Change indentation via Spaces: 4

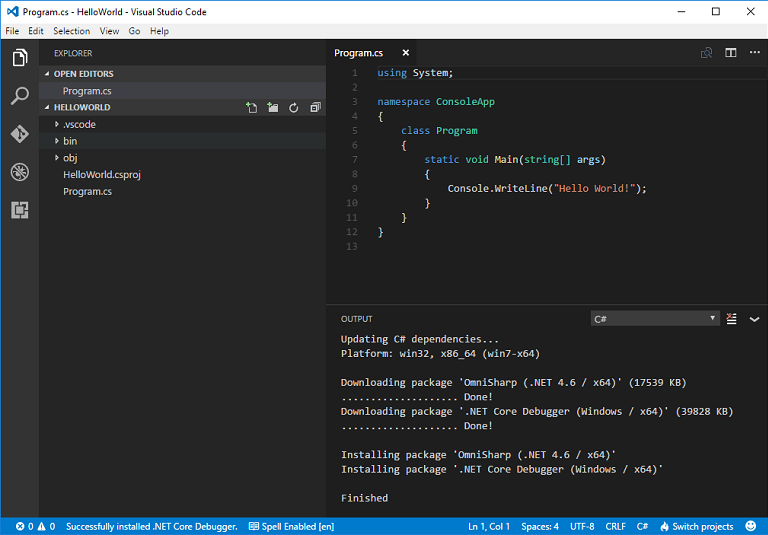[x=540, y=527]
